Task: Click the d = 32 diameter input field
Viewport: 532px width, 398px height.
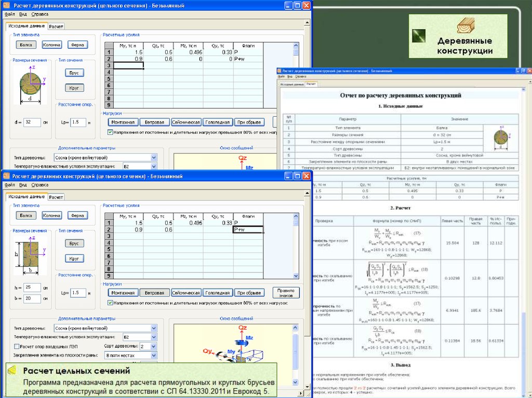Action: tap(33, 122)
